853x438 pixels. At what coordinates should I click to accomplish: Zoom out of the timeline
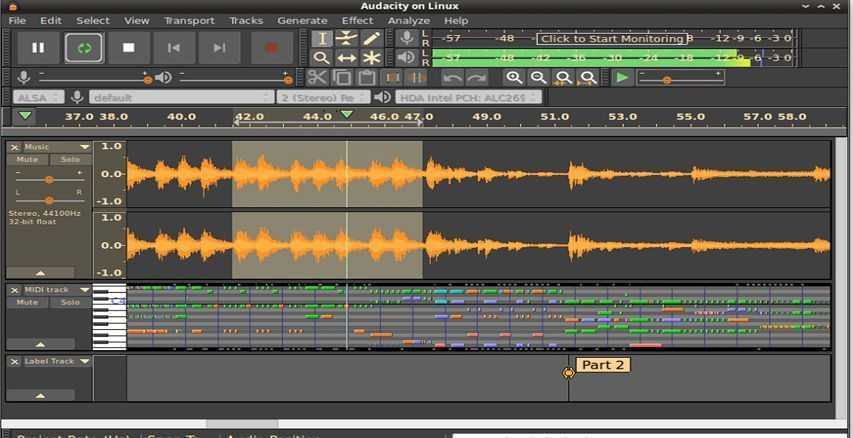coord(539,78)
